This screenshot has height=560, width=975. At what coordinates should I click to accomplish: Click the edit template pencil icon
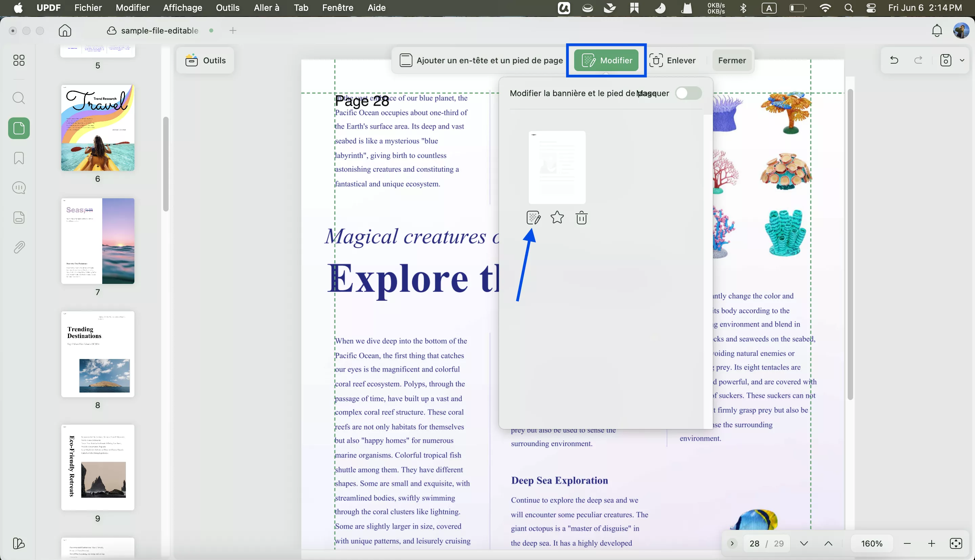pyautogui.click(x=533, y=218)
